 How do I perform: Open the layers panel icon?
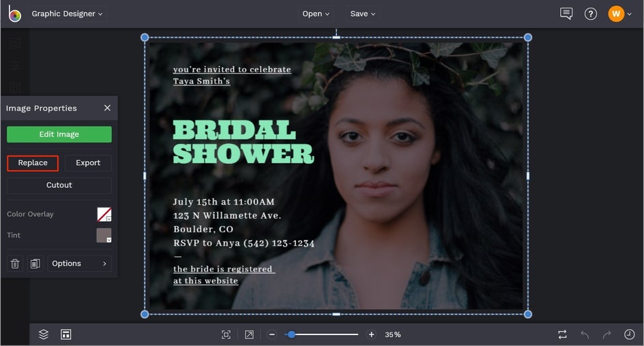tap(44, 334)
